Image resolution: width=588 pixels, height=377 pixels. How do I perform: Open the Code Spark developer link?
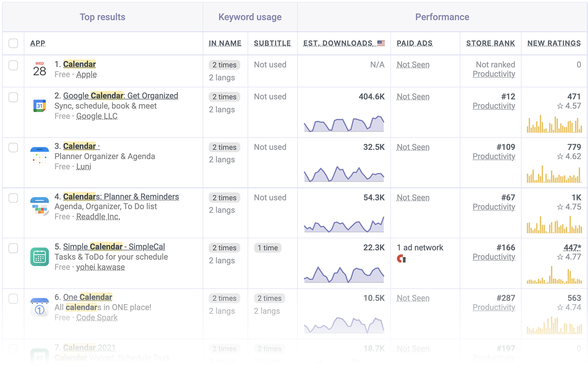coord(97,317)
